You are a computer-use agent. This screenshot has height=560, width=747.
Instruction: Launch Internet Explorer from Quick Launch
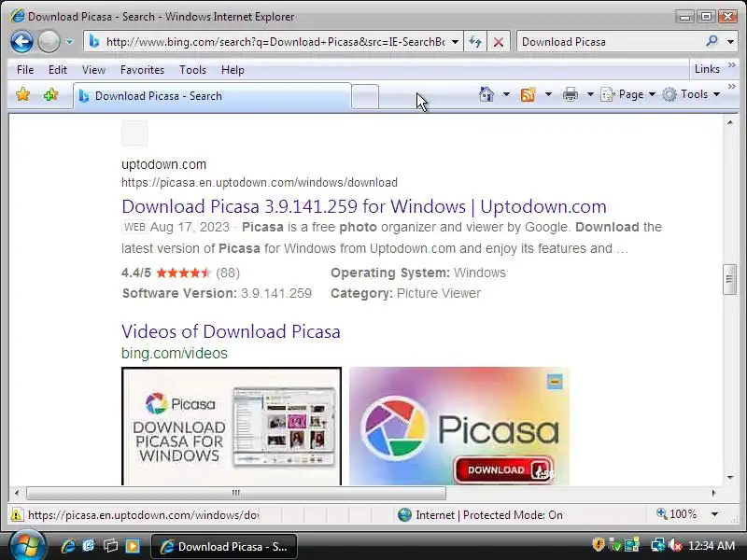point(67,546)
